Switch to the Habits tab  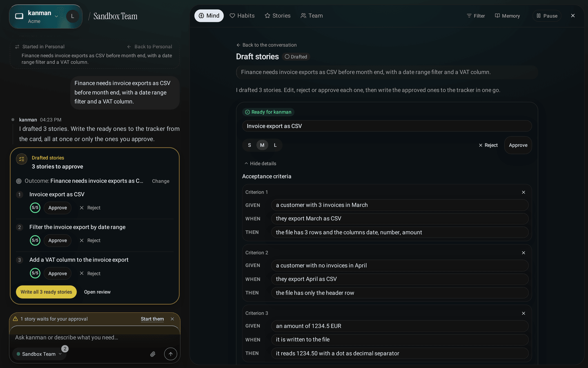pos(242,16)
